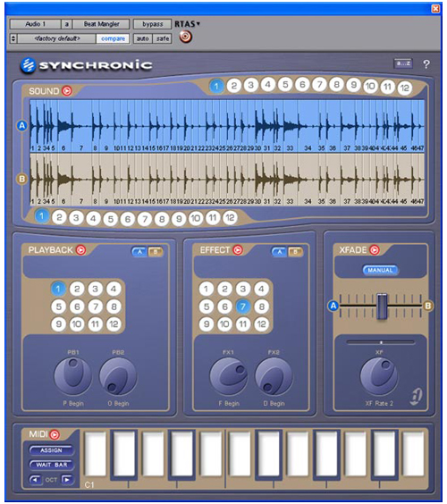The image size is (447, 504).
Task: Click the XF Rate 2 knob
Action: click(x=379, y=376)
